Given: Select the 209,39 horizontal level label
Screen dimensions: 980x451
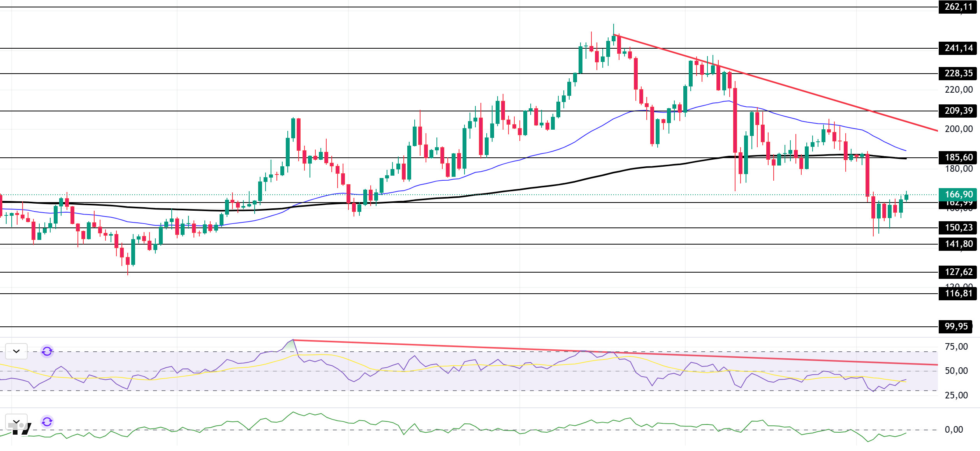Looking at the screenshot, I should click(x=958, y=111).
